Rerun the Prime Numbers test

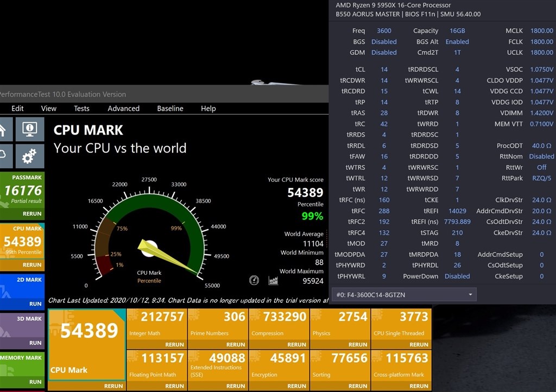point(236,345)
